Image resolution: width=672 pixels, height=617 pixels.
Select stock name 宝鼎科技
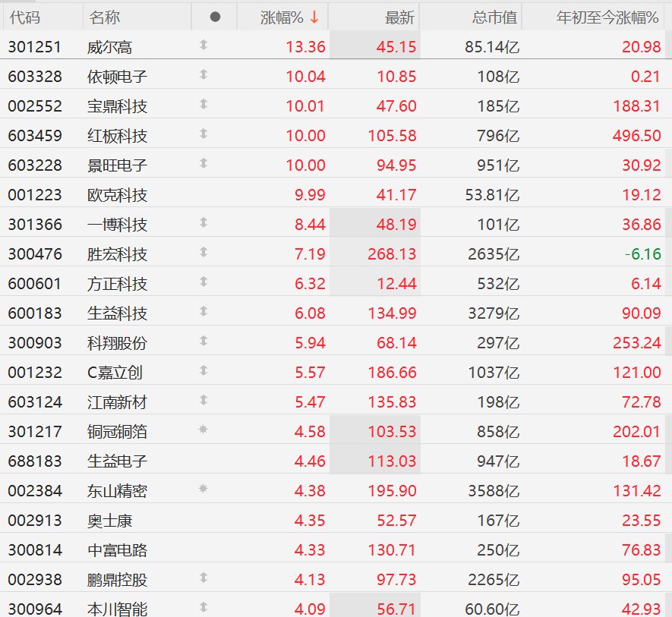pos(117,105)
